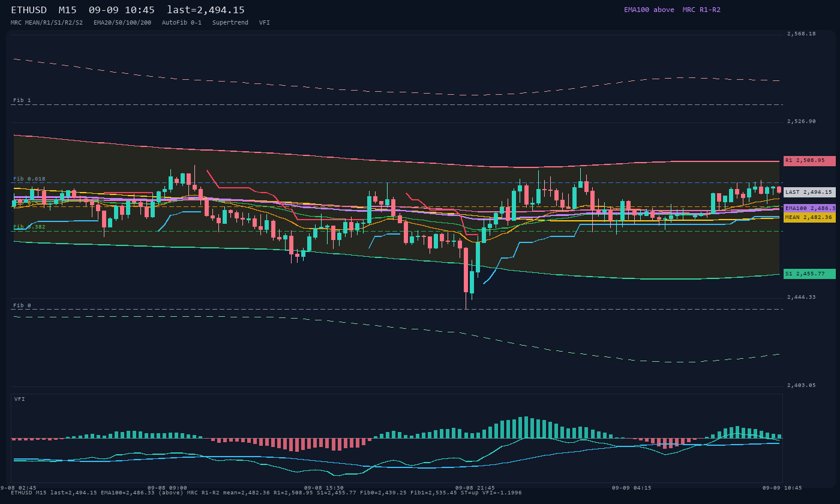The width and height of the screenshot is (840, 504).
Task: Click the 09-09 04:15 time axis label
Action: click(x=631, y=488)
